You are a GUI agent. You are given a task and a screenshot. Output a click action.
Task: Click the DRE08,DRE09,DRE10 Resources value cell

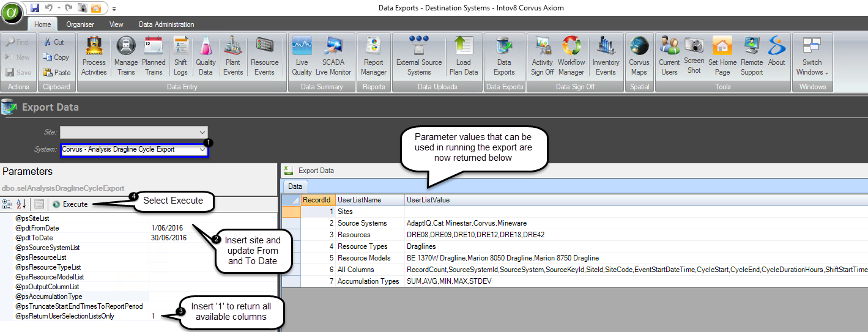(x=636, y=235)
